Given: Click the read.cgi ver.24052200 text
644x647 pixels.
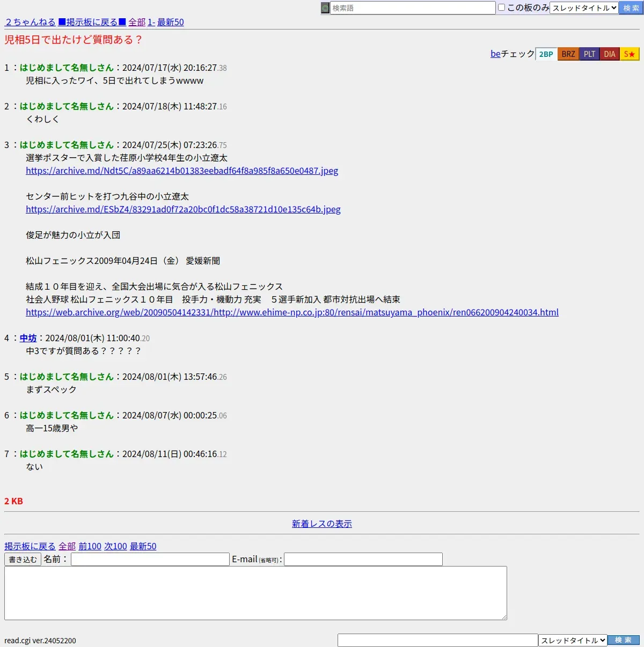Looking at the screenshot, I should pos(40,641).
